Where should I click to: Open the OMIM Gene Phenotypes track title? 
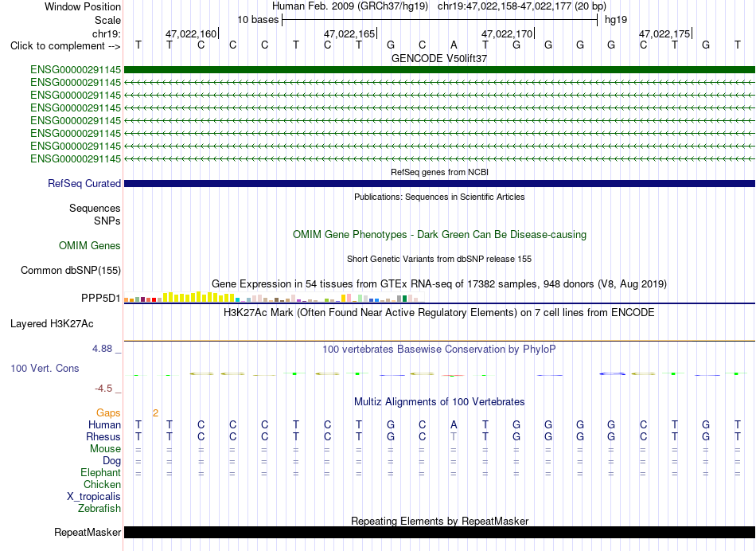tap(439, 234)
